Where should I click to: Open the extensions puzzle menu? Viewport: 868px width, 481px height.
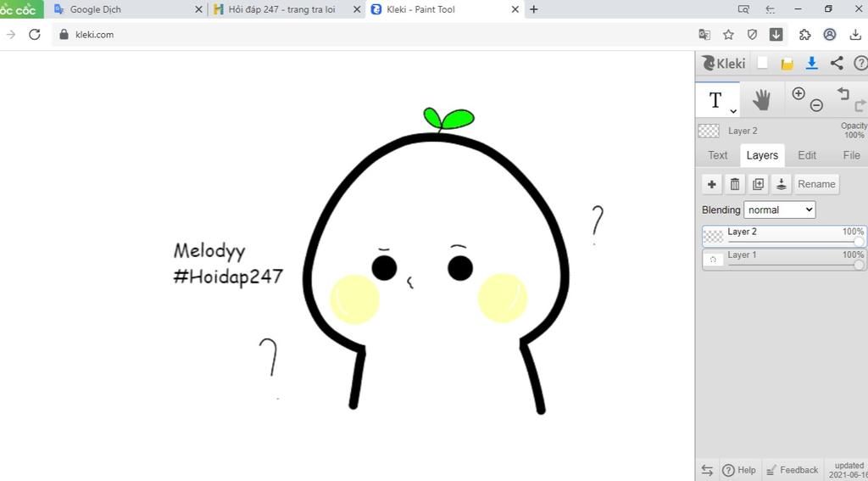(805, 34)
